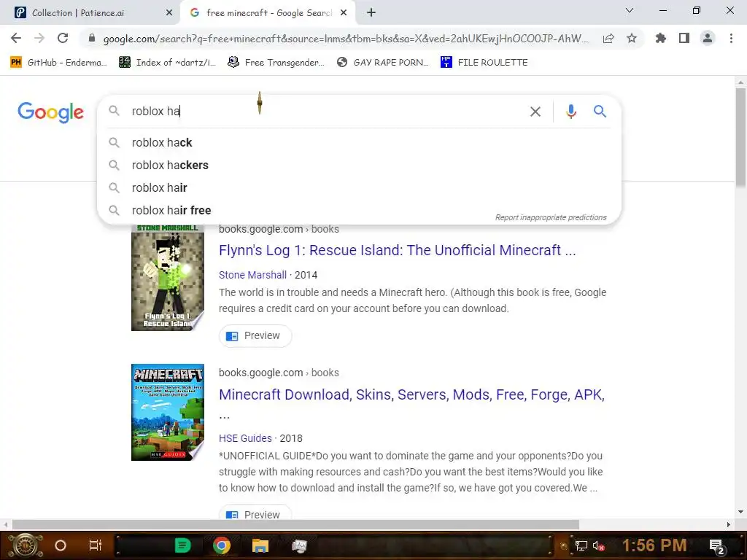The height and width of the screenshot is (560, 747).
Task: Open Task View on taskbar
Action: pos(96,545)
